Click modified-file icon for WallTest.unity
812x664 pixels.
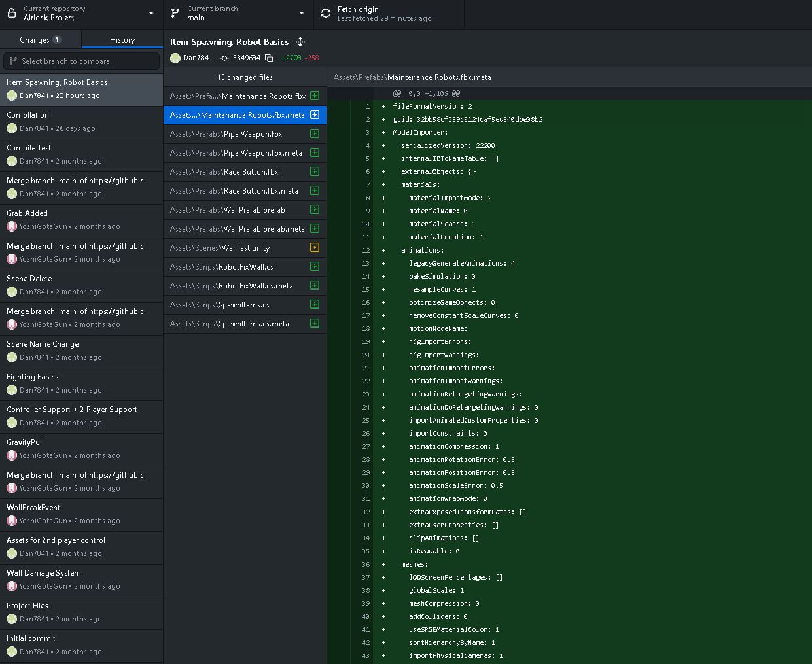pos(315,248)
